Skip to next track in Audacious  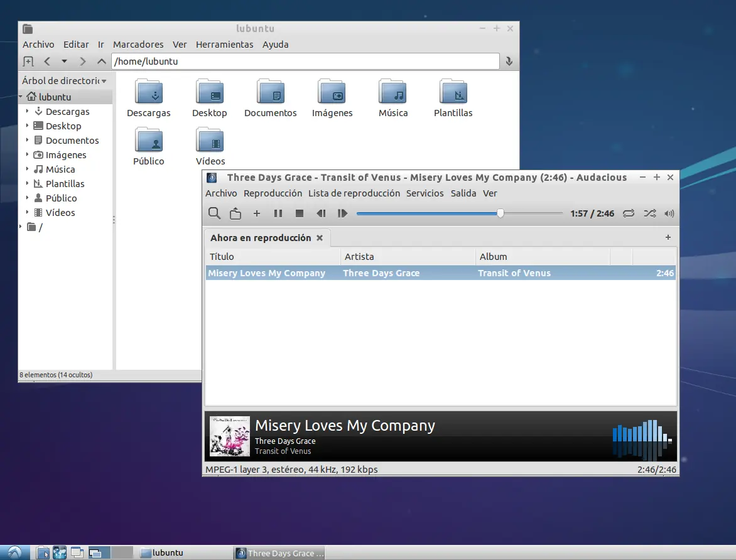tap(343, 213)
